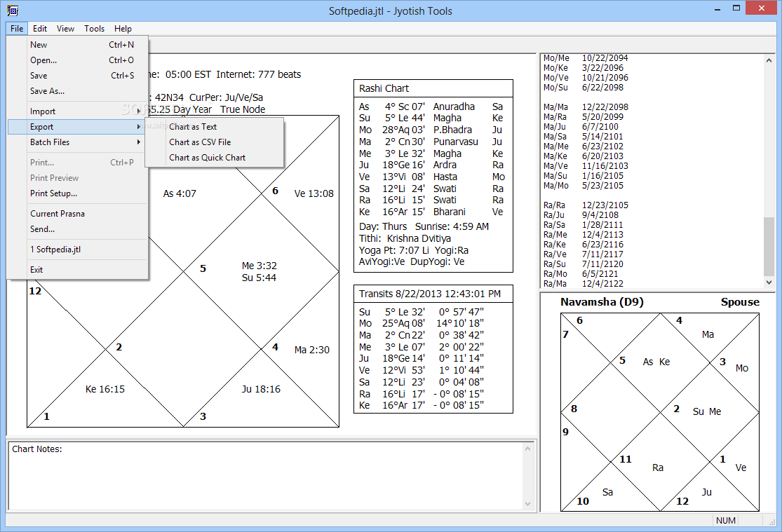Viewport: 782px width, 532px height.
Task: Expand the Import submenu arrow
Action: [139, 111]
